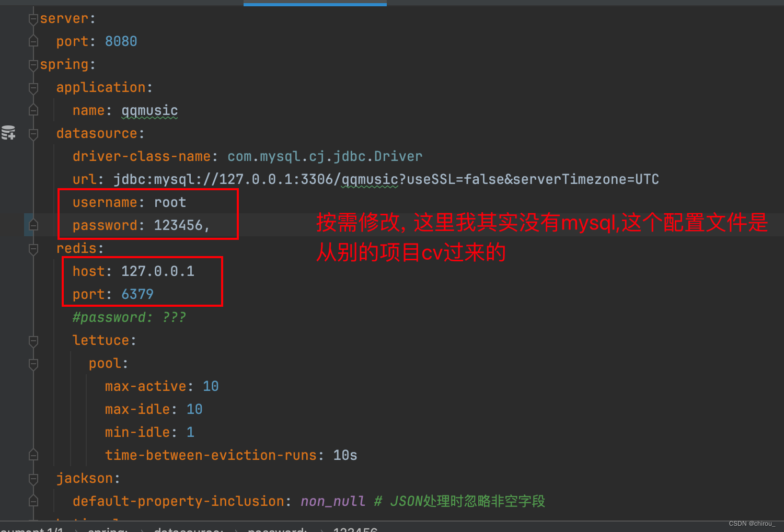Select the com.mysql.cj.jdbc.Driver class name
This screenshot has width=784, height=532.
(x=325, y=156)
